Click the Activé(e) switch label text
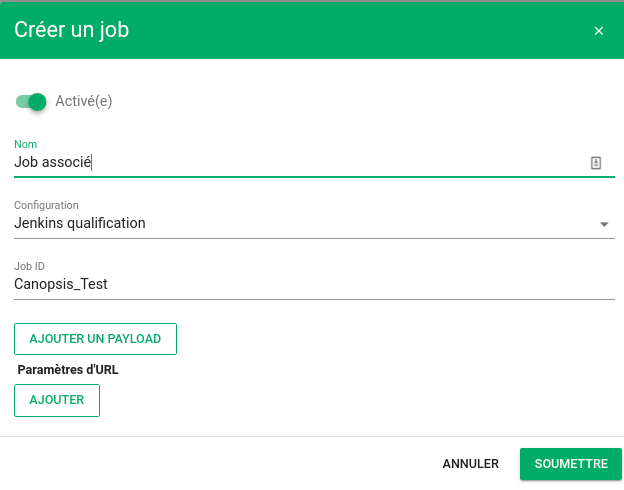624x490 pixels. [x=84, y=101]
